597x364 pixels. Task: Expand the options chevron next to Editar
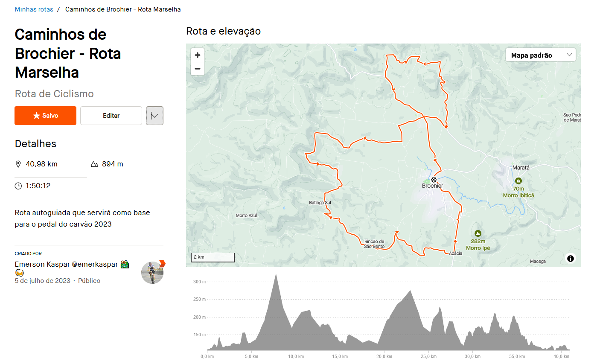(x=154, y=116)
